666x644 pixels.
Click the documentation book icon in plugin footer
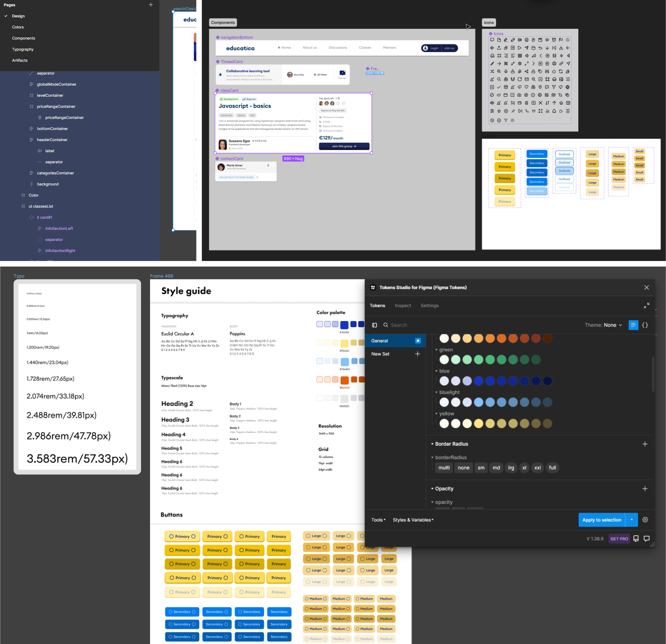(x=636, y=539)
